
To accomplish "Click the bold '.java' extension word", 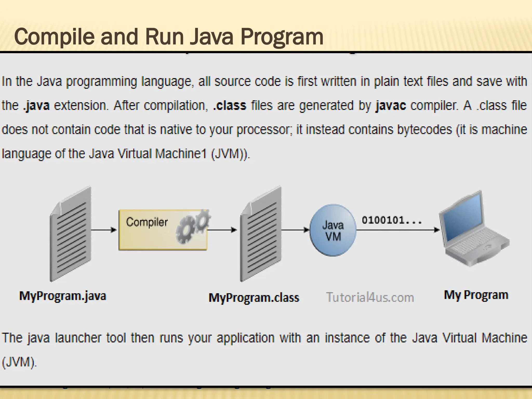I will (x=36, y=106).
